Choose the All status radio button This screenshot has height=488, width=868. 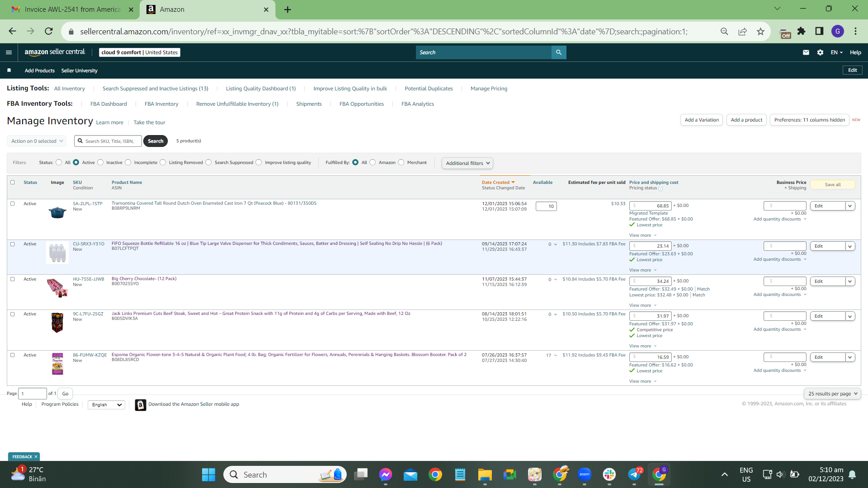tap(59, 163)
